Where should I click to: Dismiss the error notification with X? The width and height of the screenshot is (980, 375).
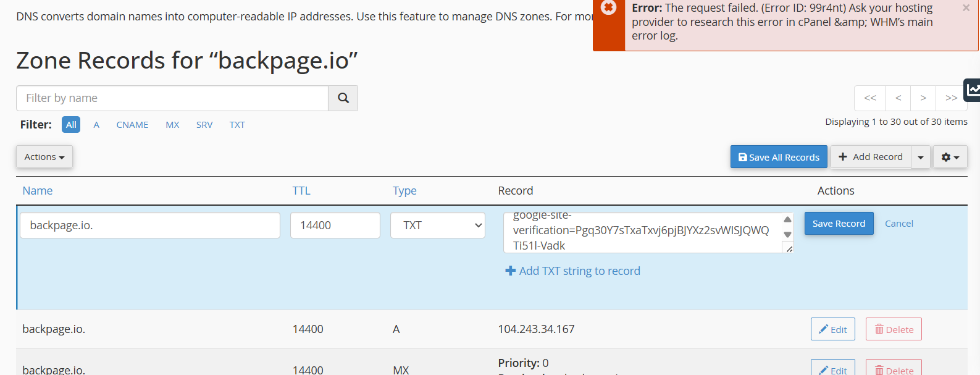966,8
